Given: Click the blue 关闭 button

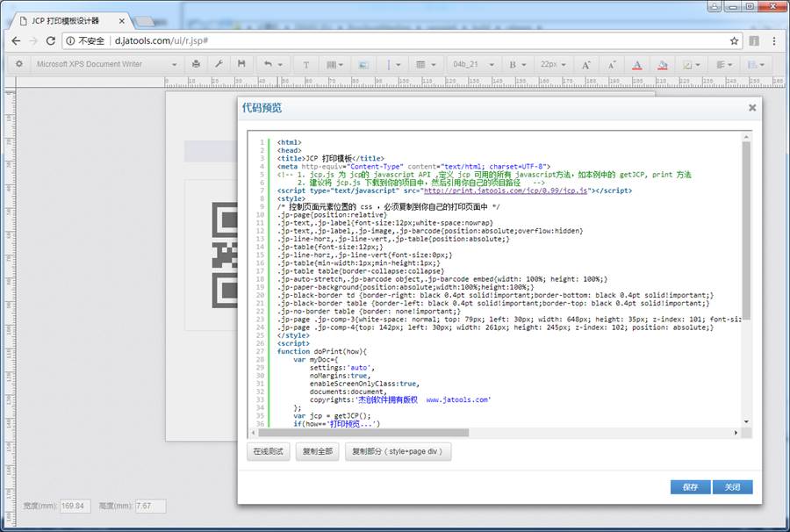Looking at the screenshot, I should coord(733,487).
